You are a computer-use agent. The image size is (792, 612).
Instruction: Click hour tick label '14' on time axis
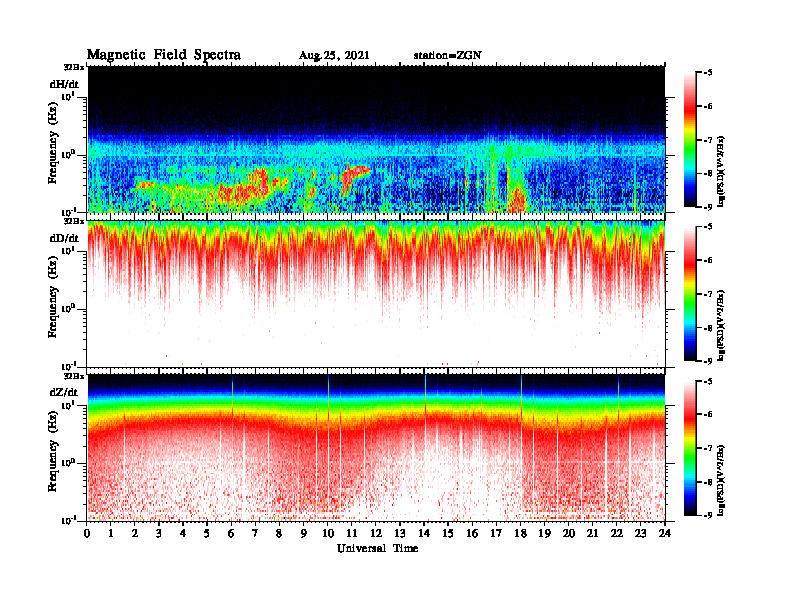(x=424, y=534)
